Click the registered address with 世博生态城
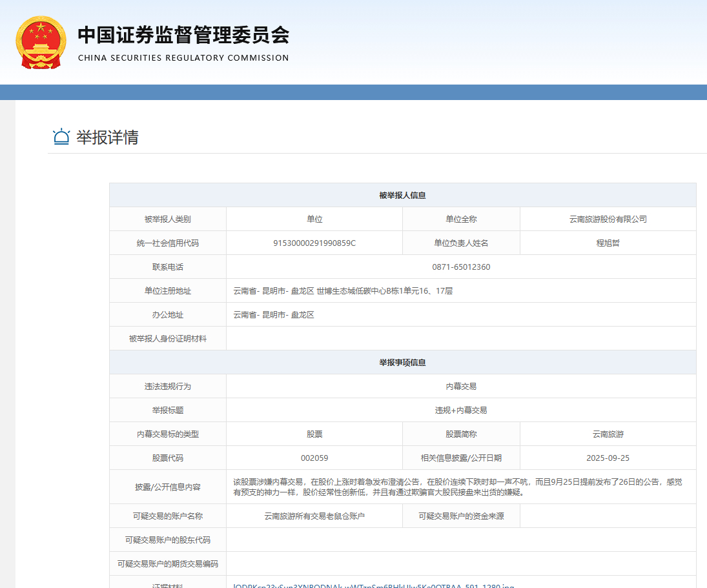This screenshot has height=588, width=707. [343, 290]
